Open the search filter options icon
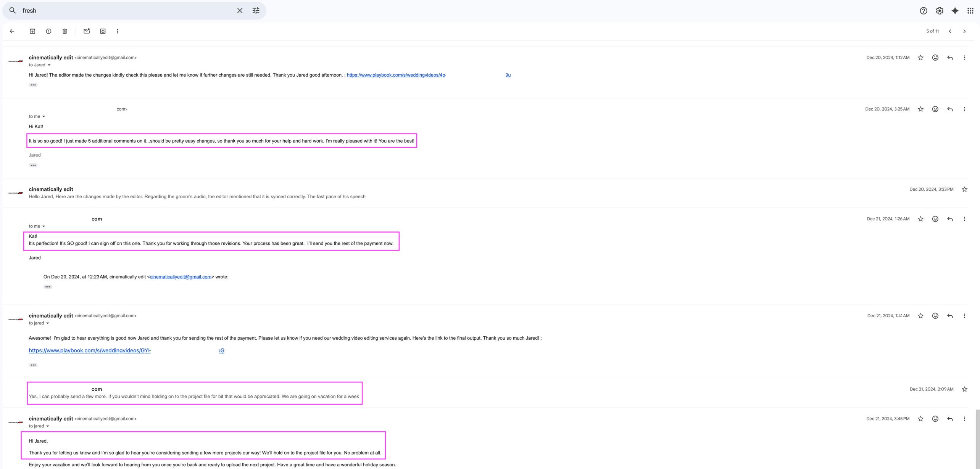Screen dimensions: 980x469 pos(256,11)
